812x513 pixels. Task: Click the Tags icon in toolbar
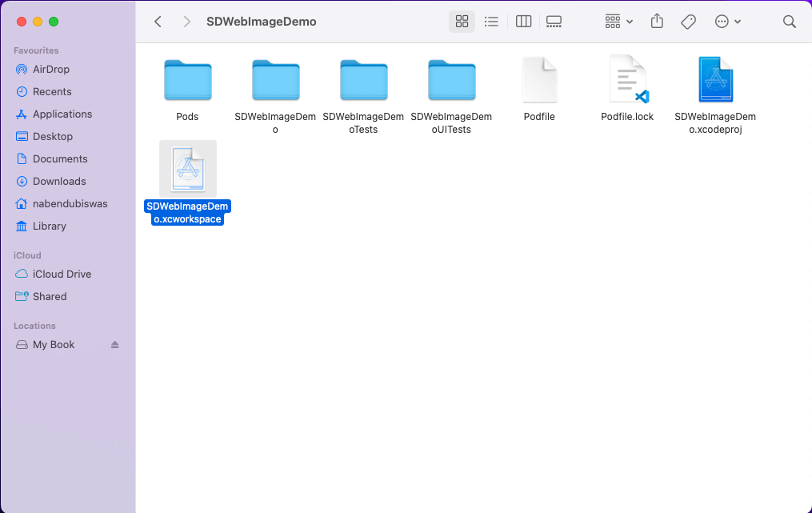688,22
